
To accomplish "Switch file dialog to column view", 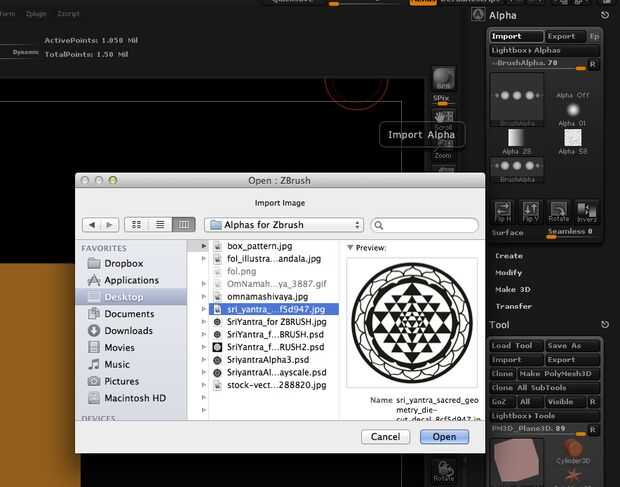I will pyautogui.click(x=183, y=225).
